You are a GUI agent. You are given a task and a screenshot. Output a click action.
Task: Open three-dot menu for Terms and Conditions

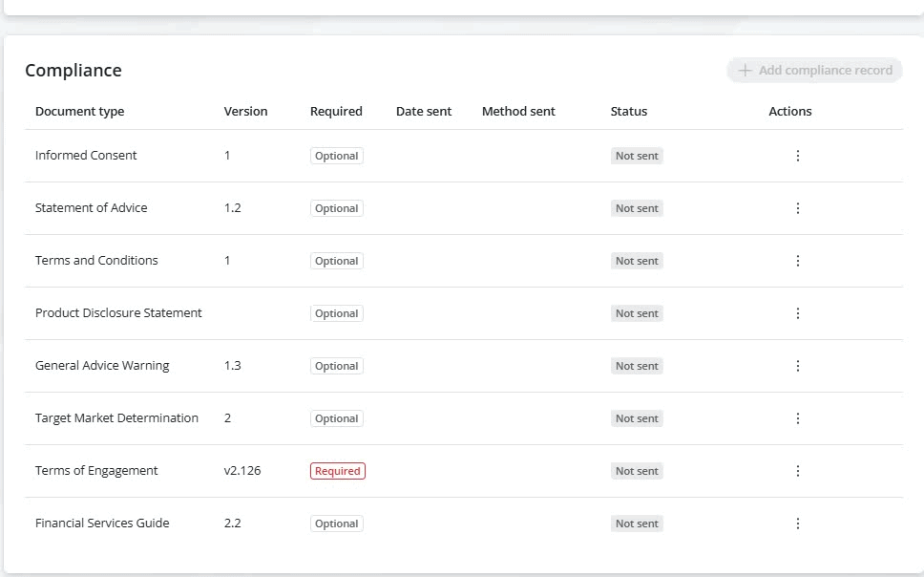[798, 261]
